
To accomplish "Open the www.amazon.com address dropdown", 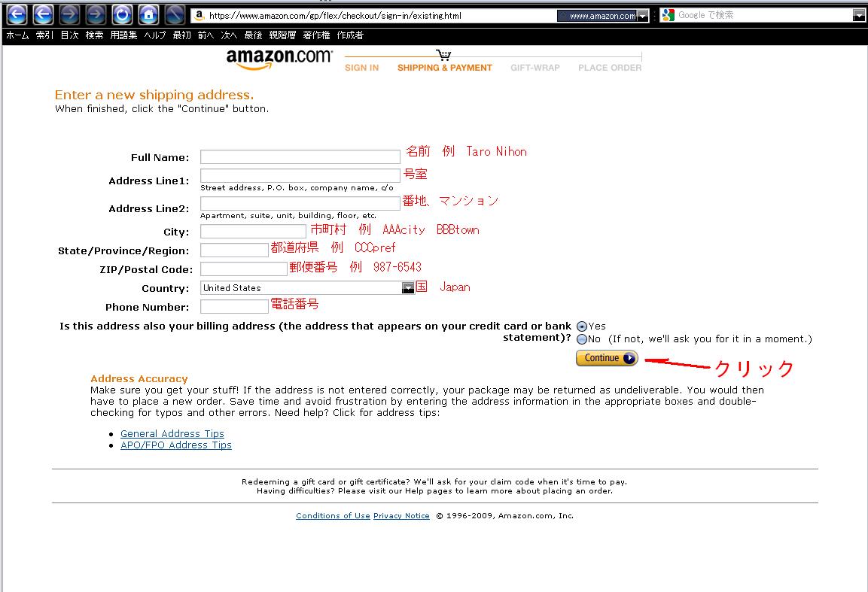I will pyautogui.click(x=642, y=16).
